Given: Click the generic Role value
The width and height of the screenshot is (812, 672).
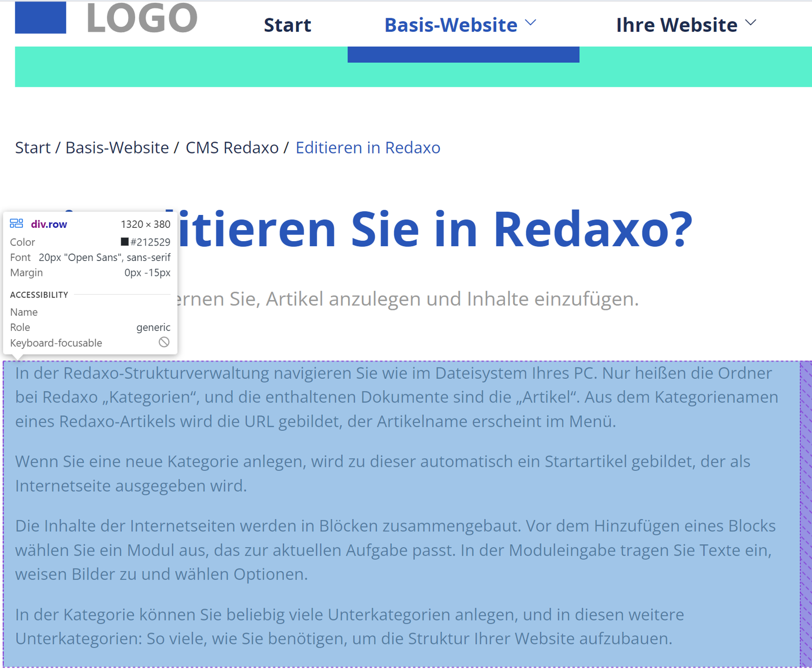Looking at the screenshot, I should (153, 327).
